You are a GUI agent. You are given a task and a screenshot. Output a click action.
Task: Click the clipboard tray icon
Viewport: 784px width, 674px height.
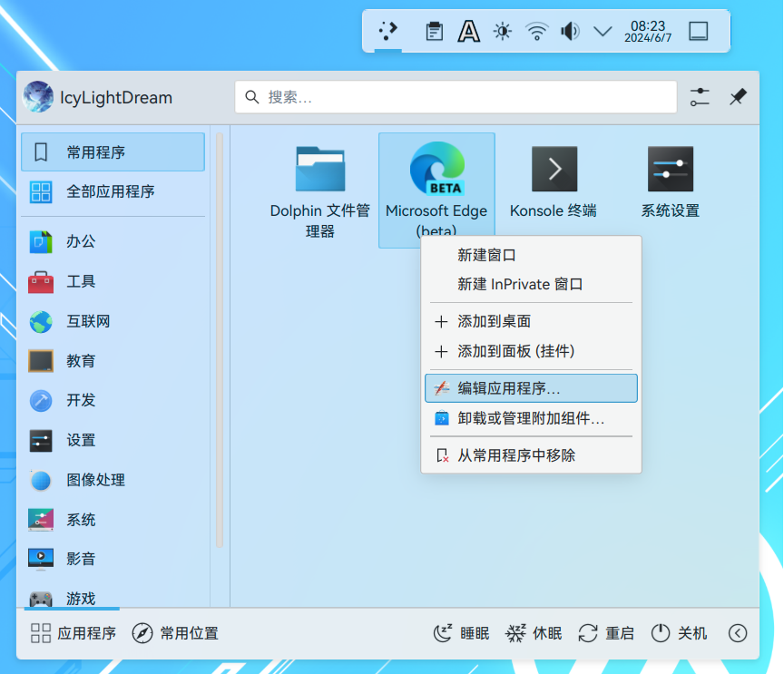tap(435, 32)
